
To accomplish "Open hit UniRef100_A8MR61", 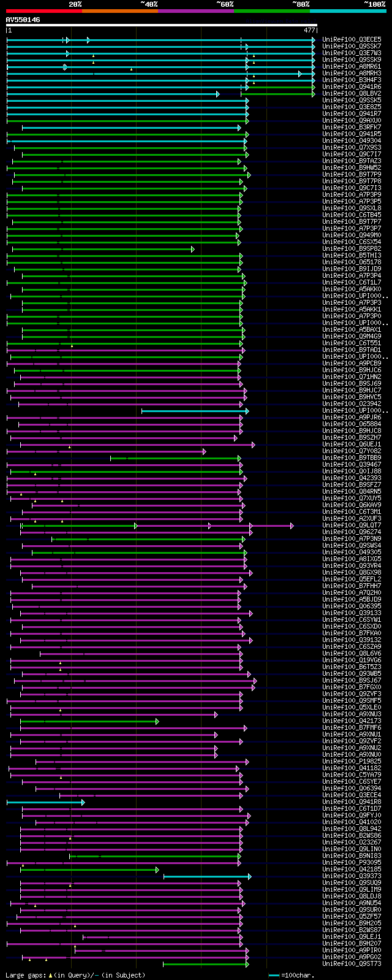I will 352,66.
